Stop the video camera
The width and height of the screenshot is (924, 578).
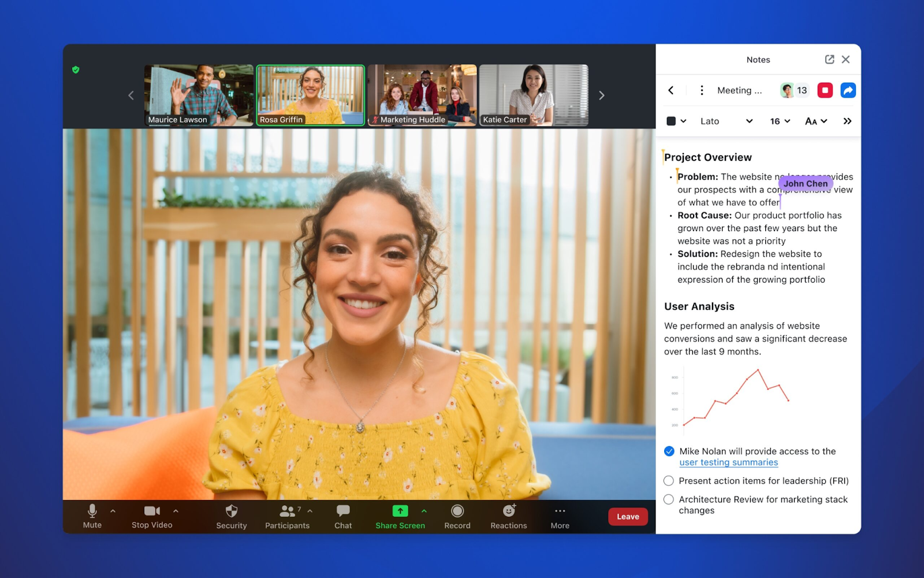point(151,516)
